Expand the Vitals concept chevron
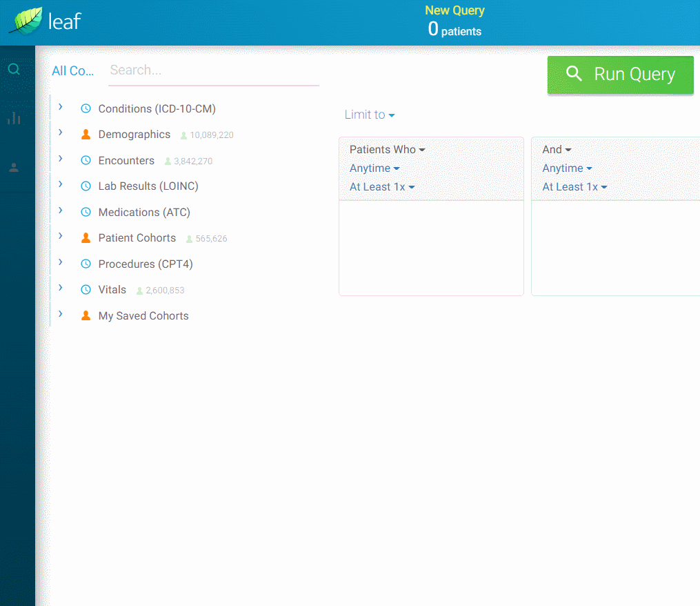 tap(61, 288)
